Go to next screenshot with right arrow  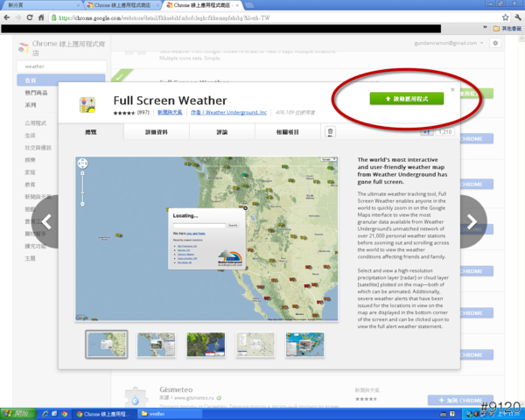(474, 220)
